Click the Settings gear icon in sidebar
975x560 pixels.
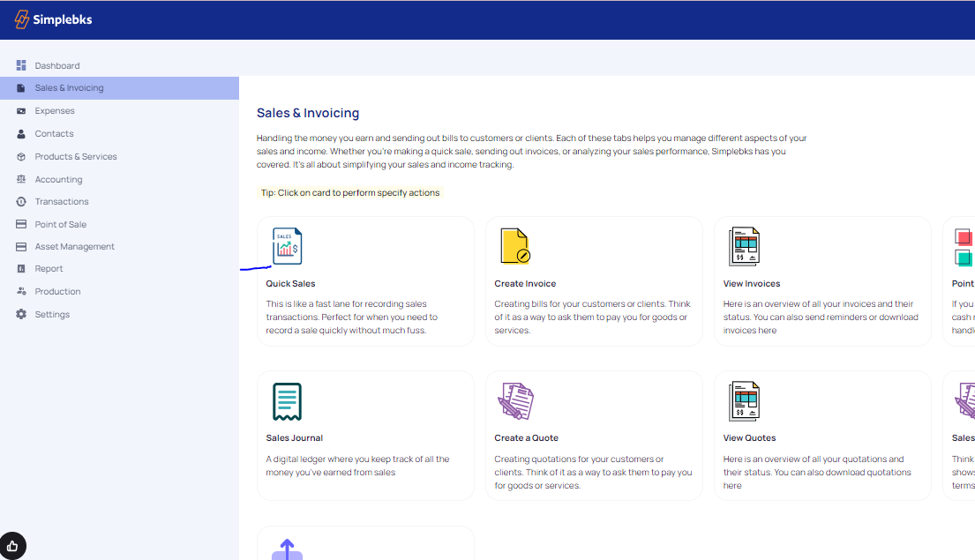(21, 314)
